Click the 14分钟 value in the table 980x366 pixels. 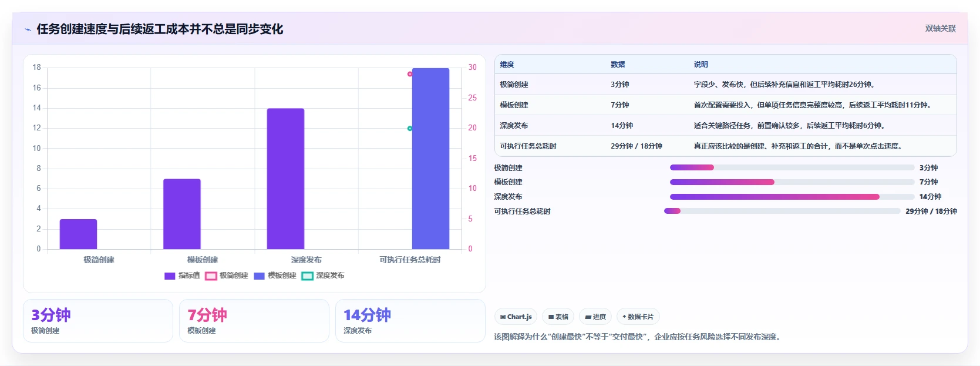[622, 126]
